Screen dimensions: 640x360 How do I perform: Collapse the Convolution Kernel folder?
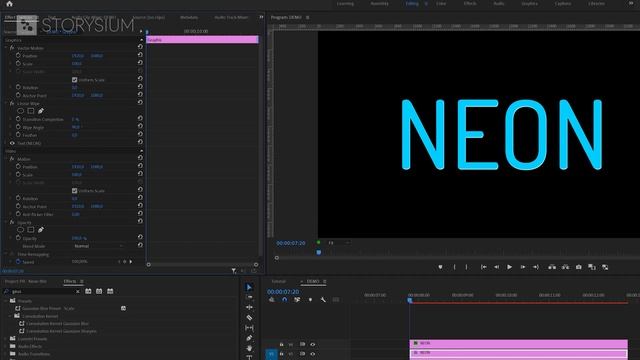[10, 316]
